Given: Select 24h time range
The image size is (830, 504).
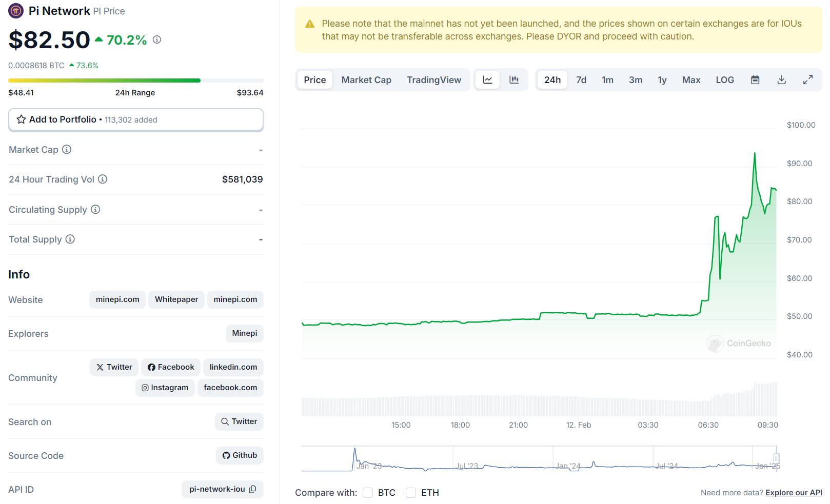Looking at the screenshot, I should tap(552, 80).
